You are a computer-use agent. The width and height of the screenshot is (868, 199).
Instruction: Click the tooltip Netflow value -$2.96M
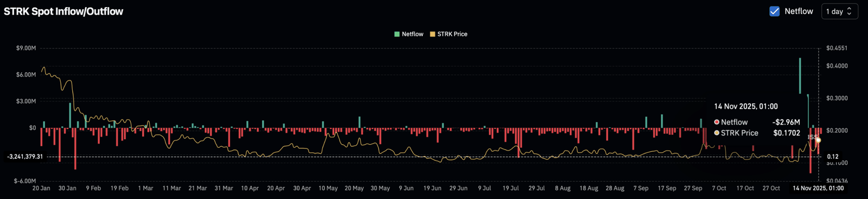coord(786,122)
